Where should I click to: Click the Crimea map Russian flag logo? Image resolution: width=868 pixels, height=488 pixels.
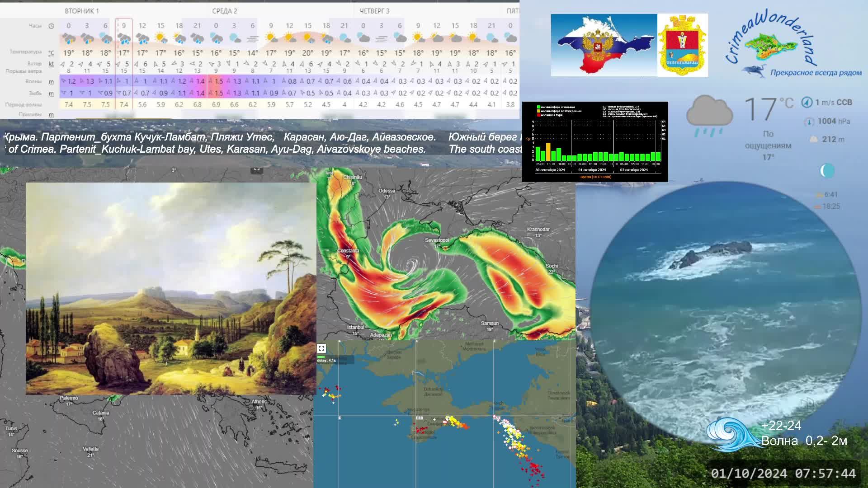pyautogui.click(x=604, y=45)
